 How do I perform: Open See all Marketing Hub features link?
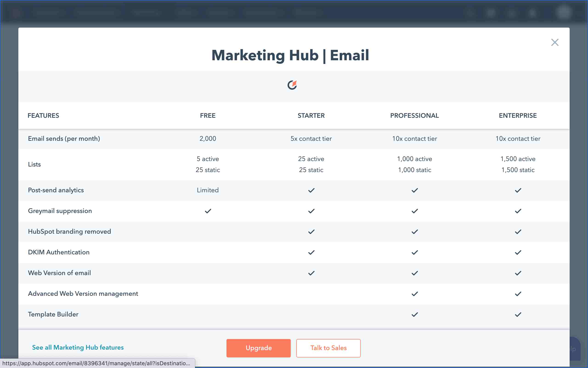tap(78, 347)
